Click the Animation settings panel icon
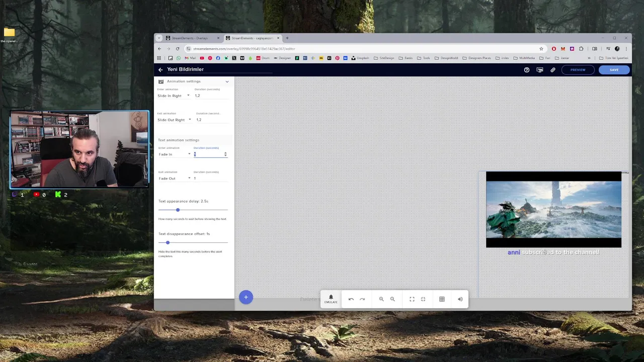 pyautogui.click(x=161, y=81)
